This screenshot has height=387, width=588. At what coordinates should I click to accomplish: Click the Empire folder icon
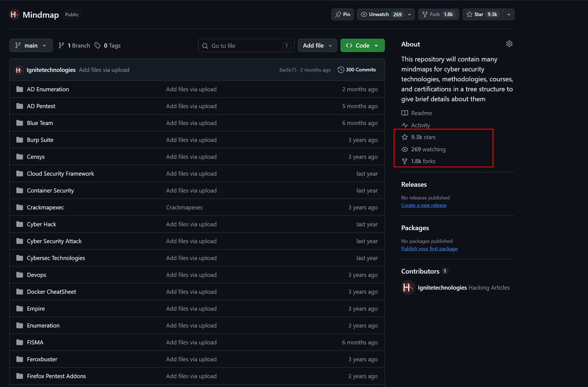[x=20, y=308]
